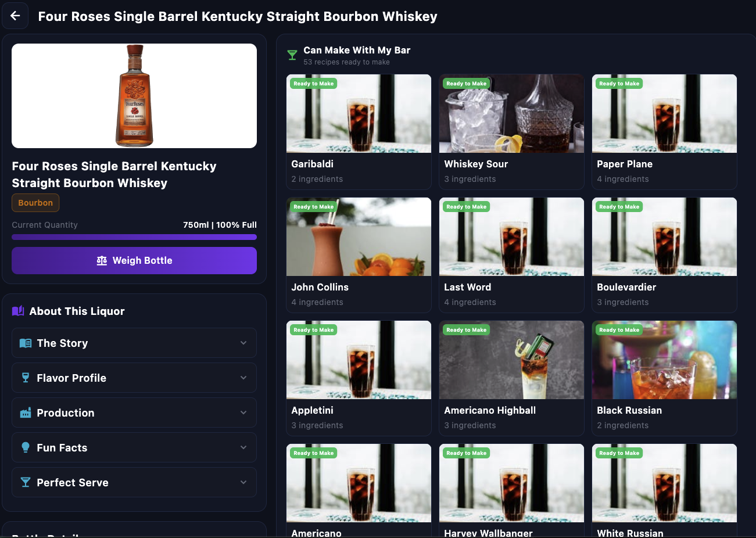Screen dimensions: 756x538
Task: Click Ready to Make badge on Garibaldi
Action: point(314,84)
